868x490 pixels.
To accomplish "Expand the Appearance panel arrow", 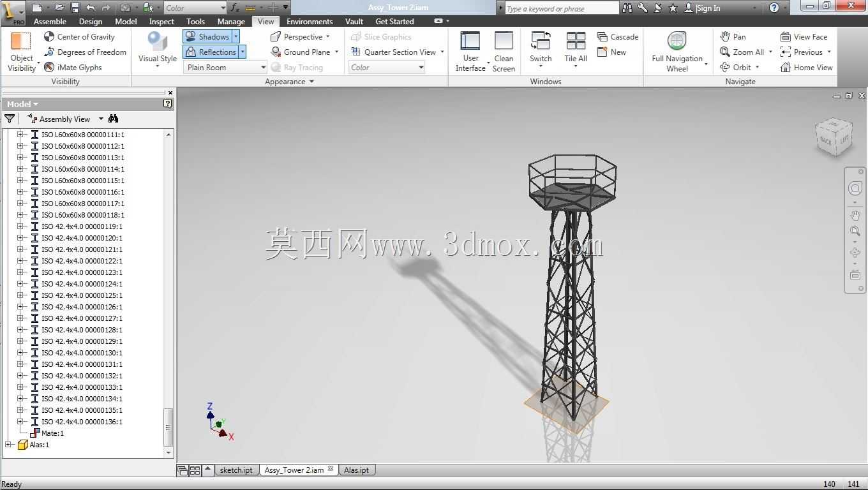I will (311, 82).
